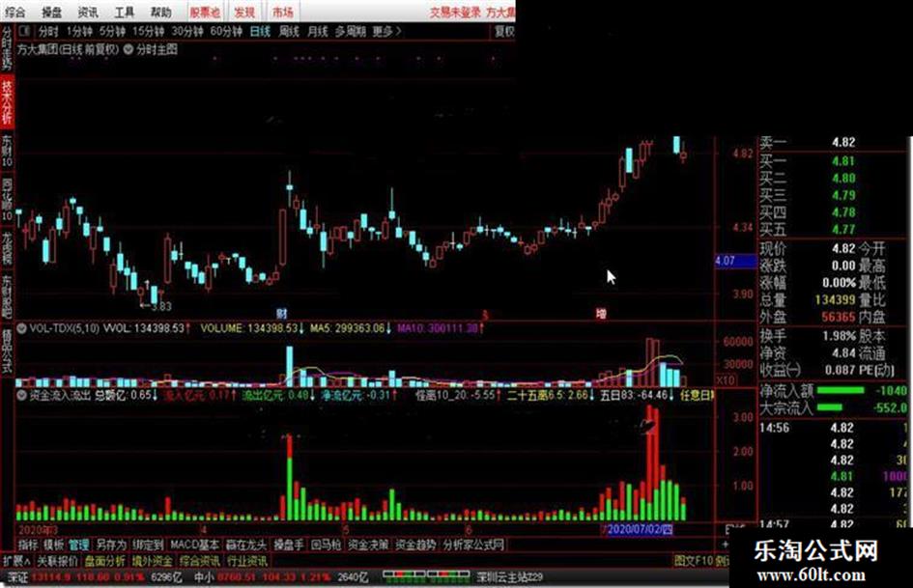Open the 技术分析 side tab
Screen dimensions: 913x588
coord(7,103)
